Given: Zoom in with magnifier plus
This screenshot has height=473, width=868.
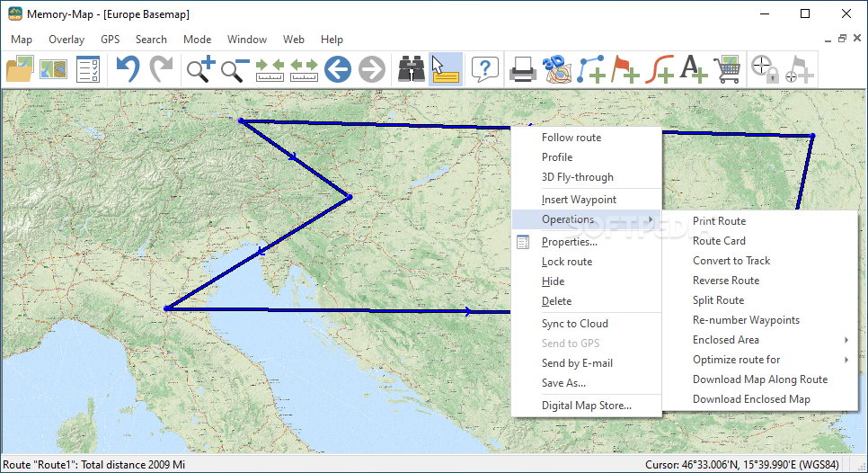Looking at the screenshot, I should [x=200, y=69].
